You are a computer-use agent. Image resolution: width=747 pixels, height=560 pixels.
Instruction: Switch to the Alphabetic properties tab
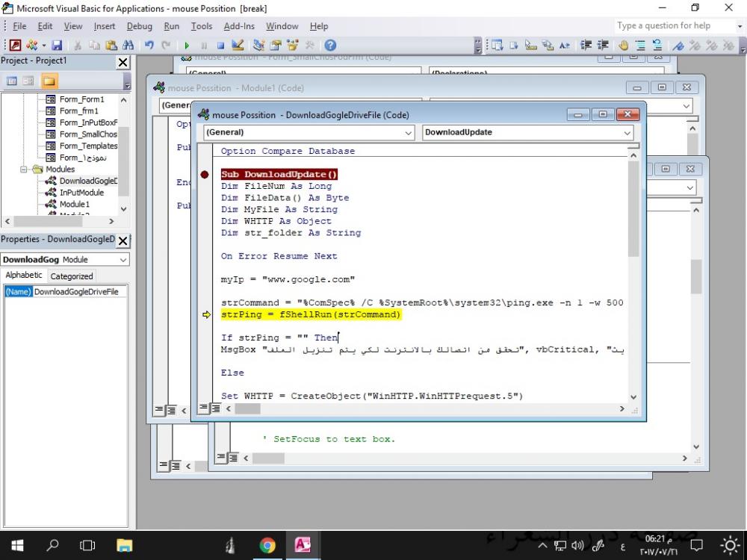pos(24,276)
